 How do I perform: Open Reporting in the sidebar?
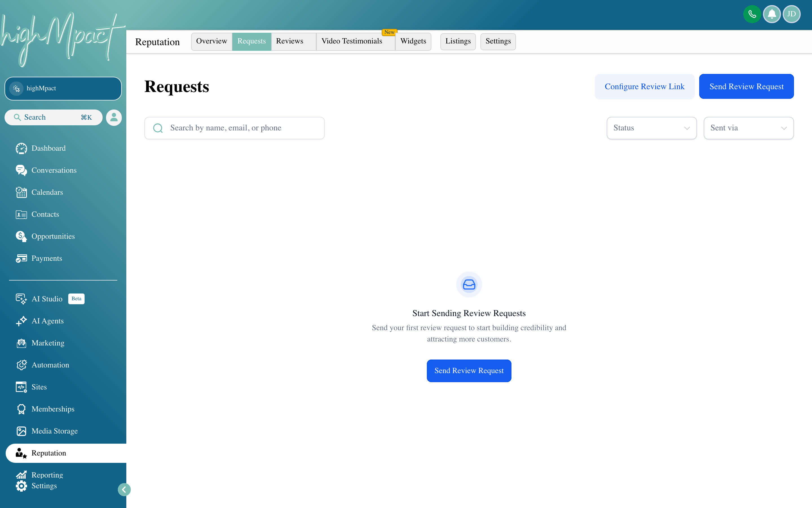(47, 475)
